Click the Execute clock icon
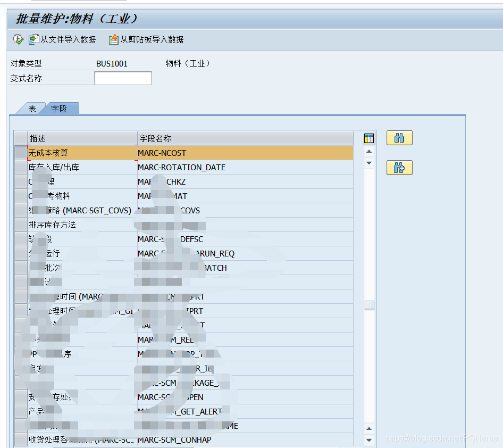This screenshot has height=448, width=503. point(18,39)
